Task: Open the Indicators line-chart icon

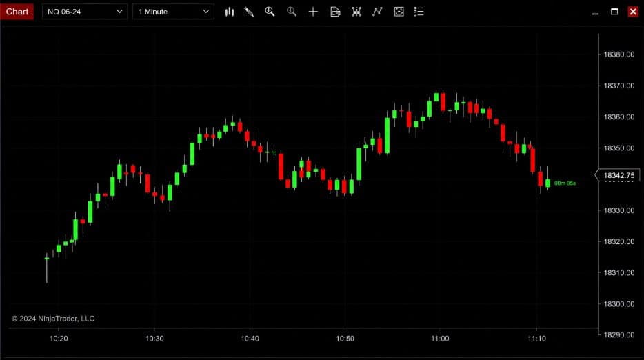Action: [x=377, y=12]
